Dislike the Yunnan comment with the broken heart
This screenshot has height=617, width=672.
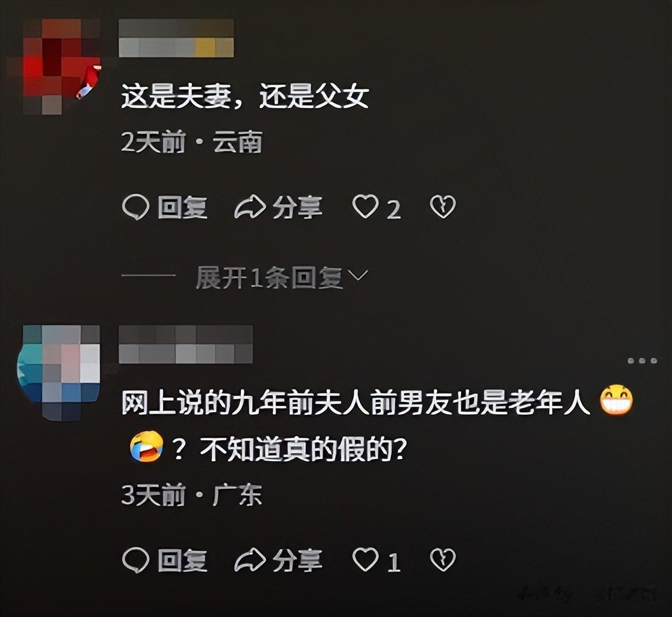click(x=443, y=207)
